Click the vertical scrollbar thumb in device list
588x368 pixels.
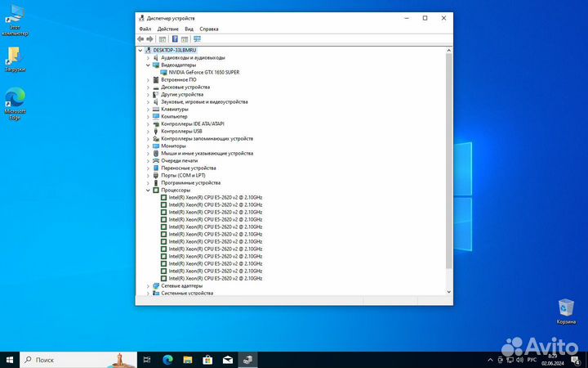[x=449, y=161]
